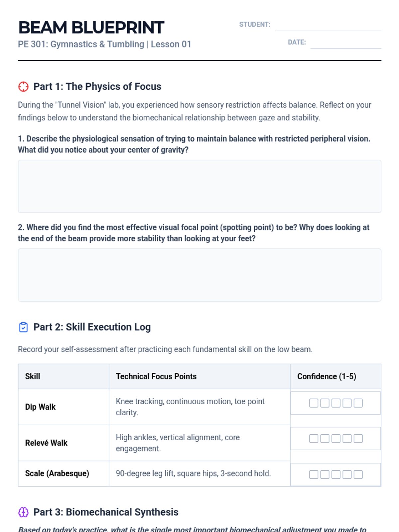
Task: Click the clipboard icon beside Part 2 heading
Action: (23, 327)
